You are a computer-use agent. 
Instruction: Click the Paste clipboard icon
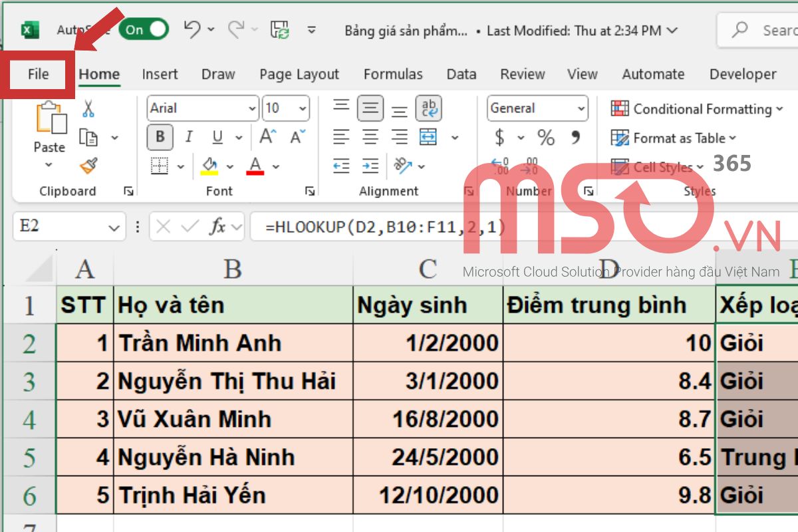pos(50,119)
